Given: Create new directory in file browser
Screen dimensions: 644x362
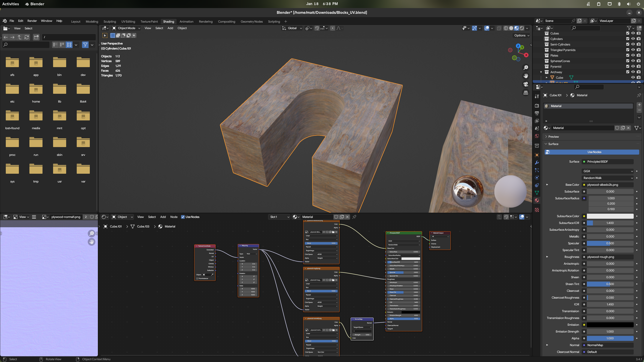Looking at the screenshot, I should tap(36, 37).
